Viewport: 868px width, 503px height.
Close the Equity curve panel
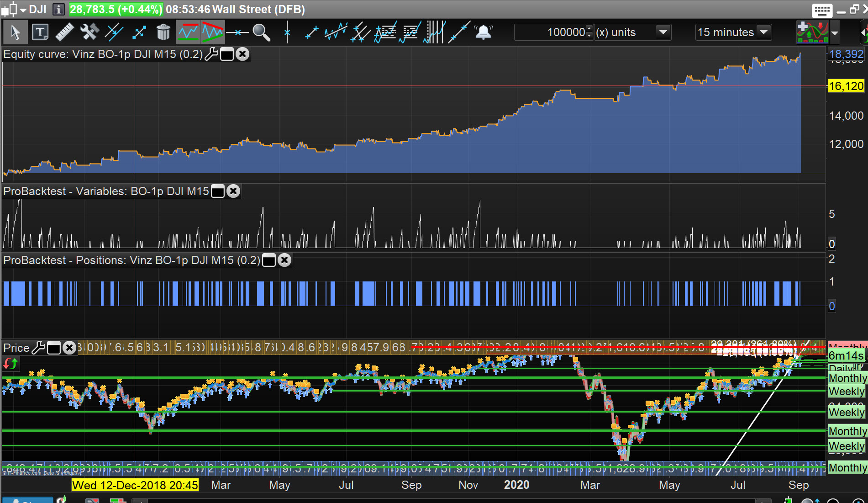coord(243,54)
